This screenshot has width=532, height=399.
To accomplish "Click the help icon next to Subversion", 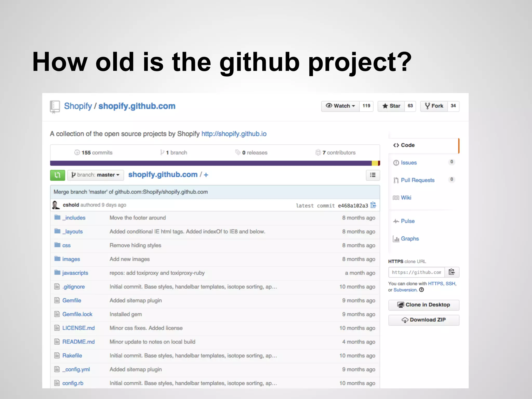I will (422, 290).
